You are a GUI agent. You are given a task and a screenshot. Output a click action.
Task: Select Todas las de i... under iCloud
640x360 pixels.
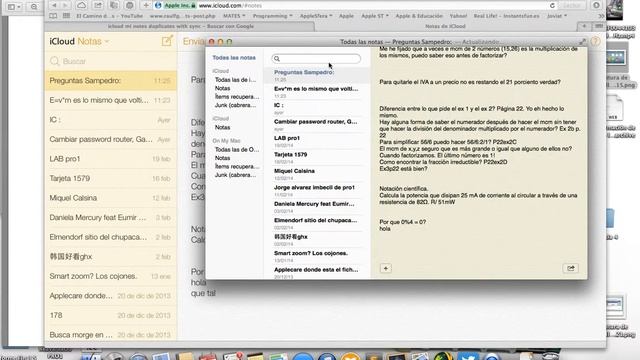click(236, 80)
